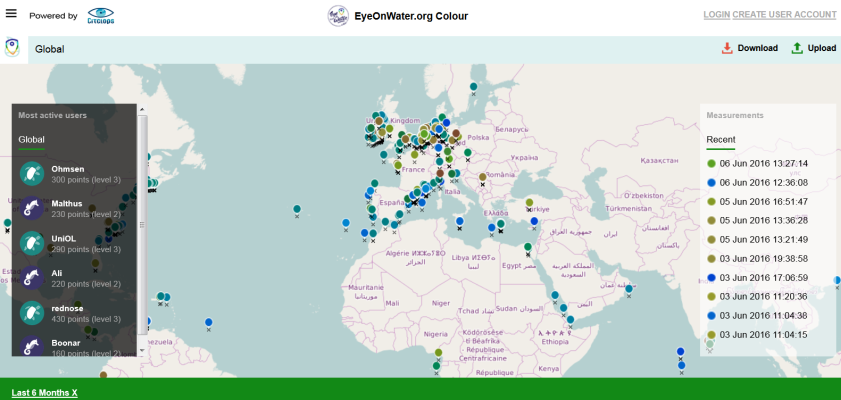Click the marker near Oman coast

point(629,288)
